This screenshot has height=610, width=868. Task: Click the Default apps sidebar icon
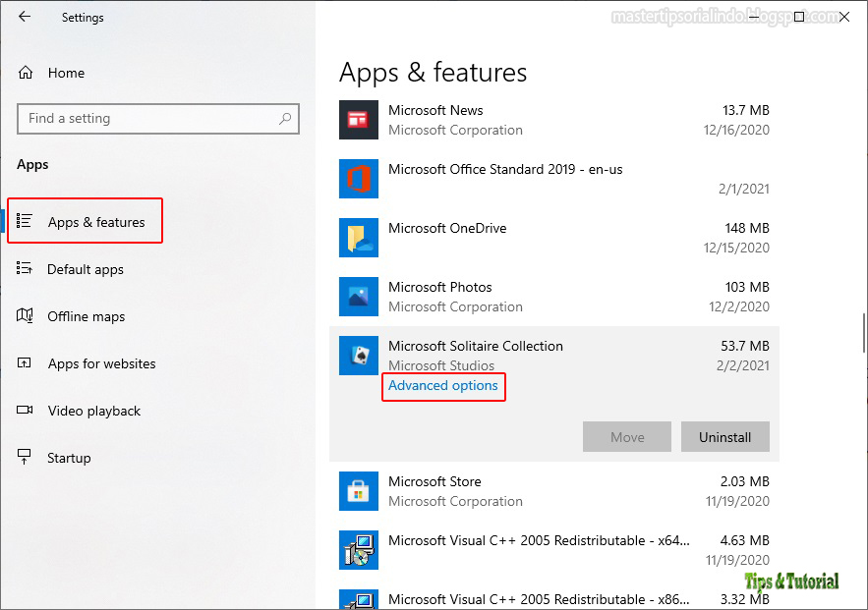point(25,268)
